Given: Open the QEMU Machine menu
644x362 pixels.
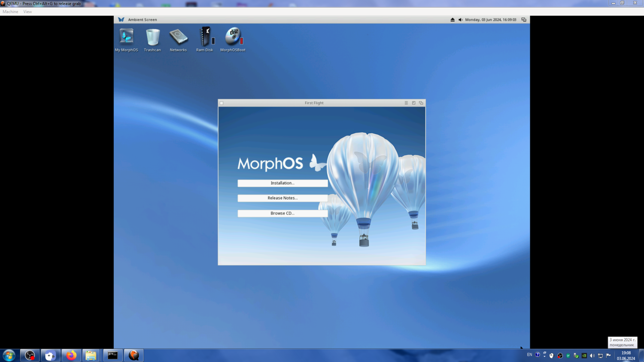Looking at the screenshot, I should click(x=10, y=12).
